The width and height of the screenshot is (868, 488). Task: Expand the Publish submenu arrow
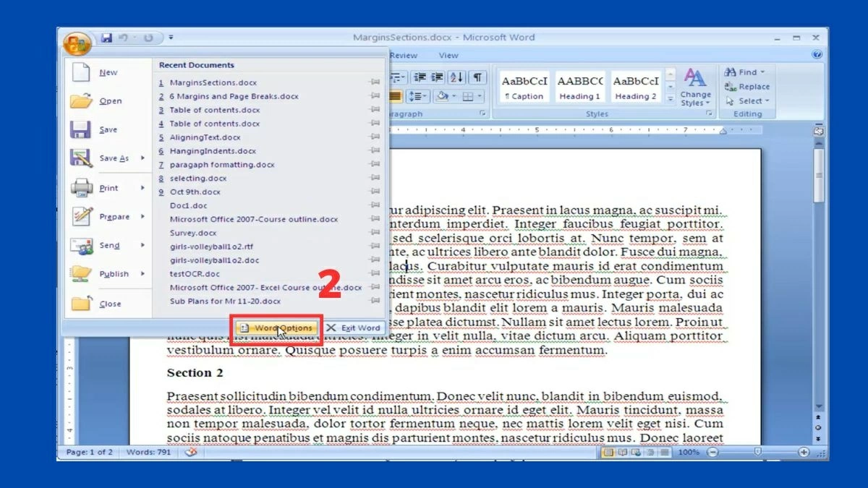(142, 274)
